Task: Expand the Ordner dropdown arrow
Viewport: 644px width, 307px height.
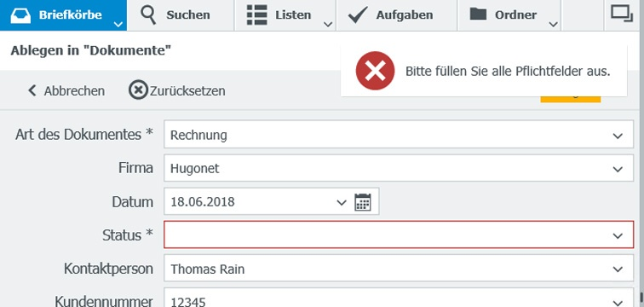Action: coord(553,25)
